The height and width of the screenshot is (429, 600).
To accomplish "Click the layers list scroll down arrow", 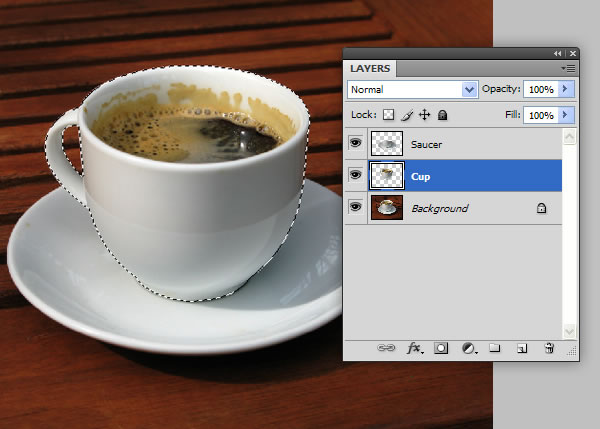I will click(569, 331).
